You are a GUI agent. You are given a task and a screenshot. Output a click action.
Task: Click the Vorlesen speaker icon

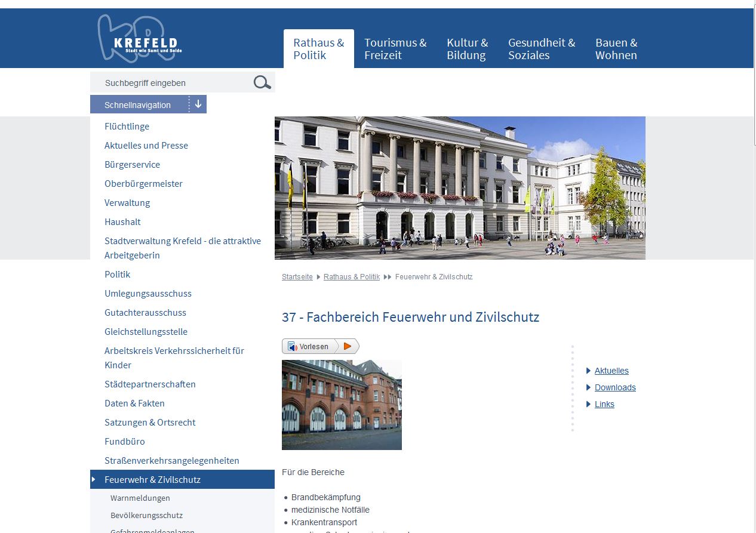293,346
